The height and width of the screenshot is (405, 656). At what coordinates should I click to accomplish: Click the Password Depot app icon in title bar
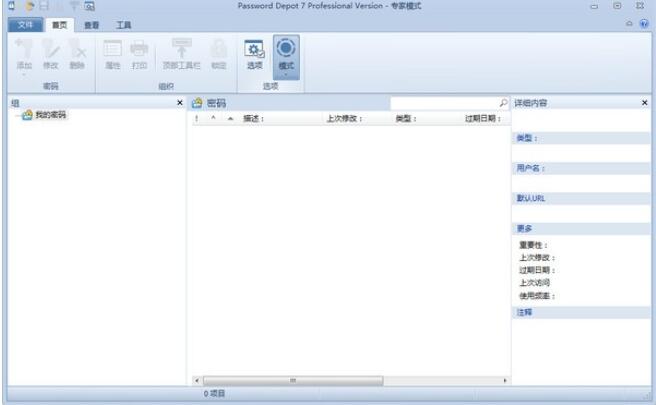pyautogui.click(x=12, y=6)
